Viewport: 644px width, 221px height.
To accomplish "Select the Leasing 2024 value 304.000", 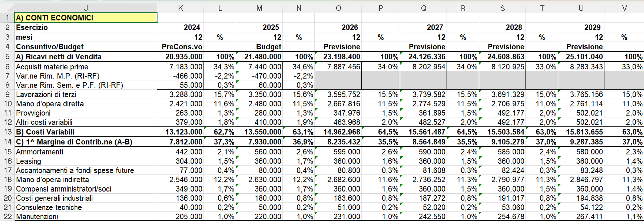I will click(x=180, y=161).
